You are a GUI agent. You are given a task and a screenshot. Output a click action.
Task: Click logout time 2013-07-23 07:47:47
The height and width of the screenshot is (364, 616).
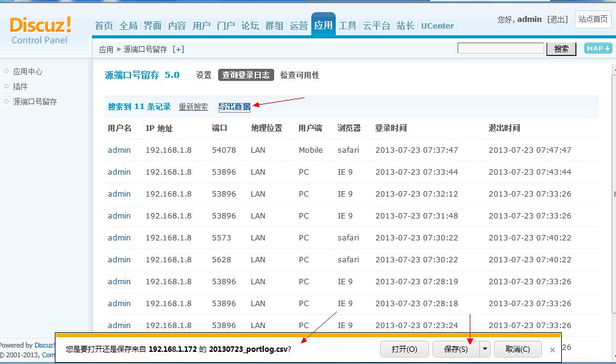coord(529,150)
